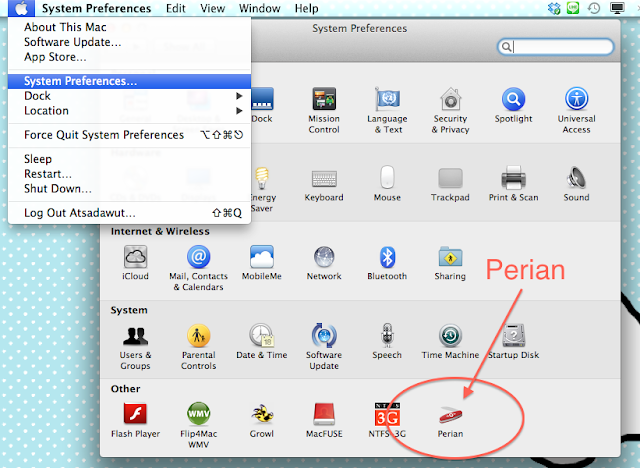This screenshot has height=468, width=640.
Task: Open Trackpad preferences
Action: coord(450,178)
